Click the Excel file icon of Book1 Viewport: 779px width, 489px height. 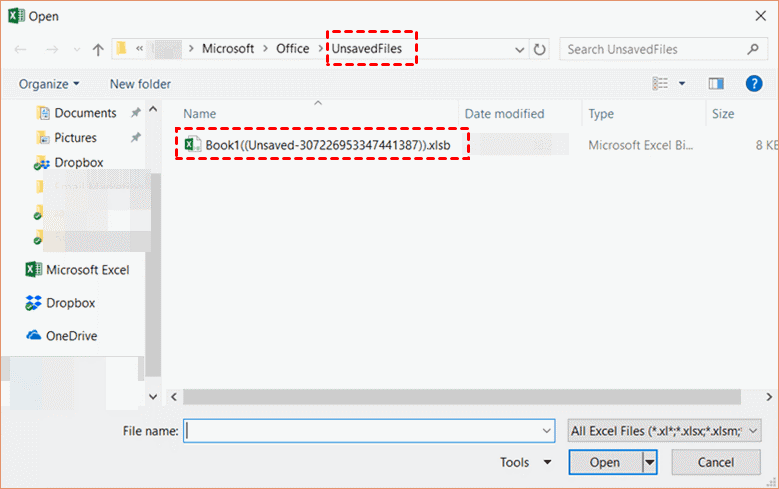coord(192,144)
